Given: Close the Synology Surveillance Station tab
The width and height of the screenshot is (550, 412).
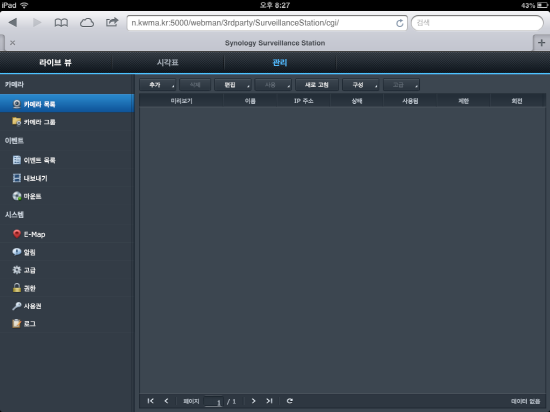Looking at the screenshot, I should (x=13, y=43).
